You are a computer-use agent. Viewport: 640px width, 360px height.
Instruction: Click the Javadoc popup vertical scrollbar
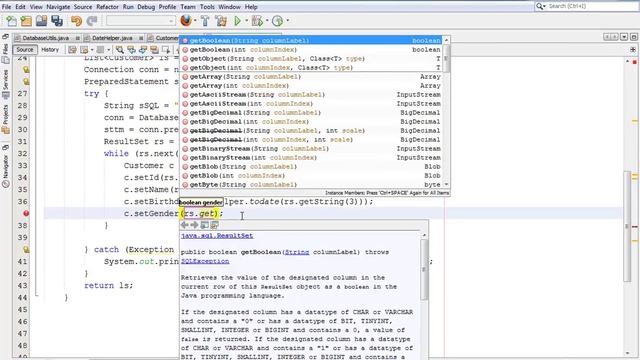pyautogui.click(x=424, y=269)
